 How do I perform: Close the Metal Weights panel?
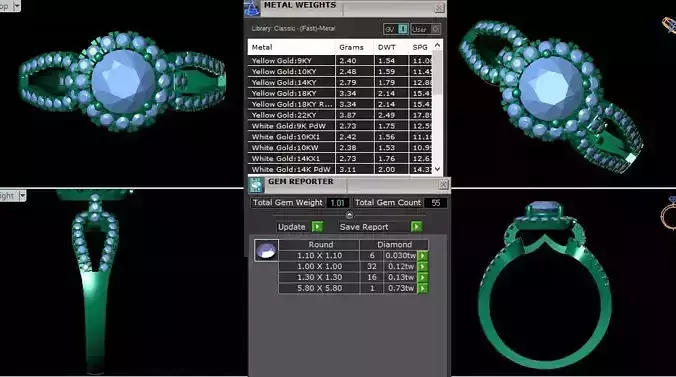click(439, 8)
